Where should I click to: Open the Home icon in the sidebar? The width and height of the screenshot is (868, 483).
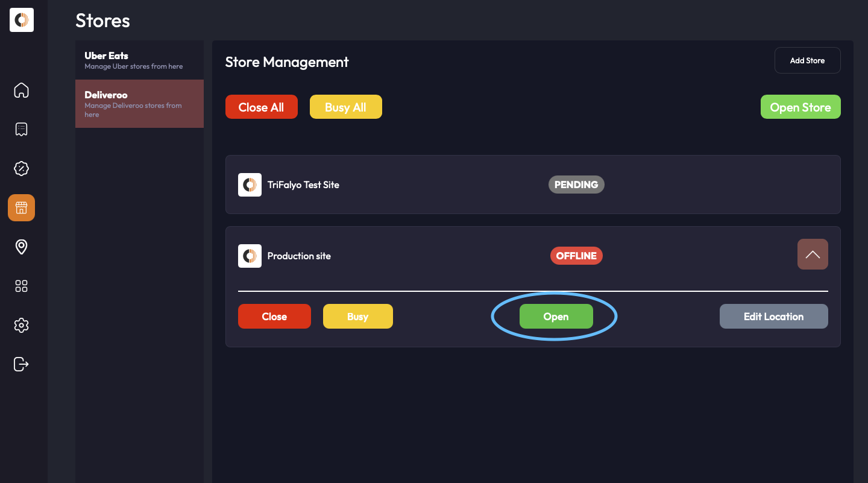pos(21,90)
